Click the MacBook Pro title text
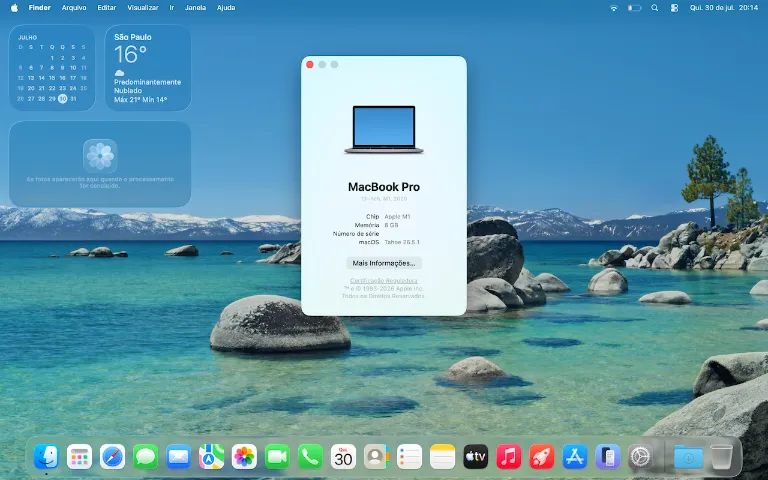The height and width of the screenshot is (480, 768). point(384,187)
